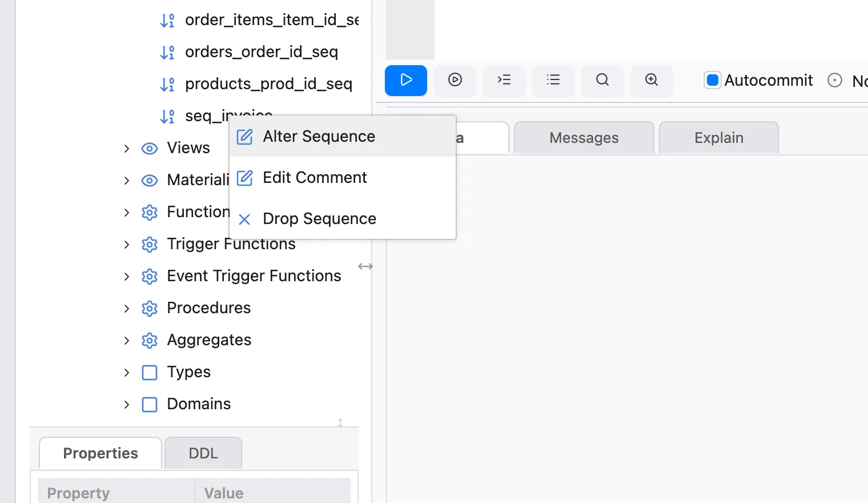Switch to the Messages tab
The image size is (868, 503).
click(x=584, y=138)
